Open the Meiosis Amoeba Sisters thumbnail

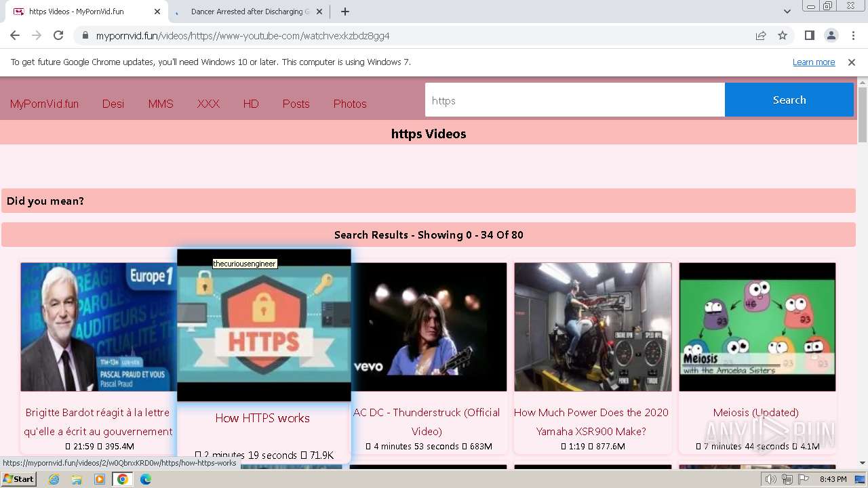(x=757, y=327)
